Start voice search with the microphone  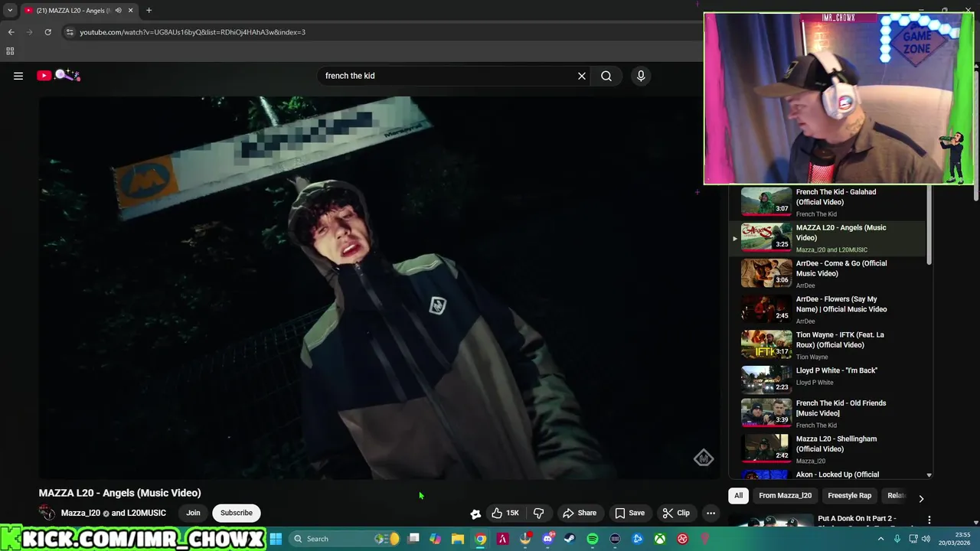pyautogui.click(x=641, y=76)
